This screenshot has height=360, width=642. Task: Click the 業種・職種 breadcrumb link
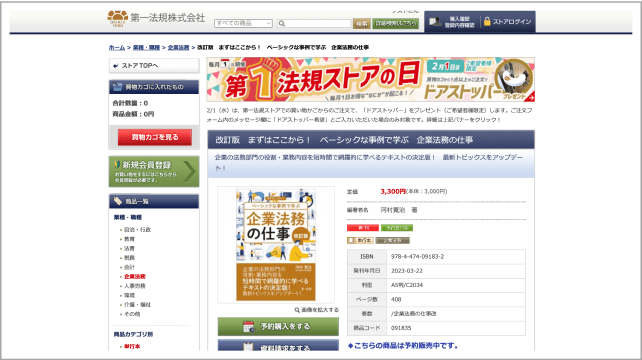(146, 48)
